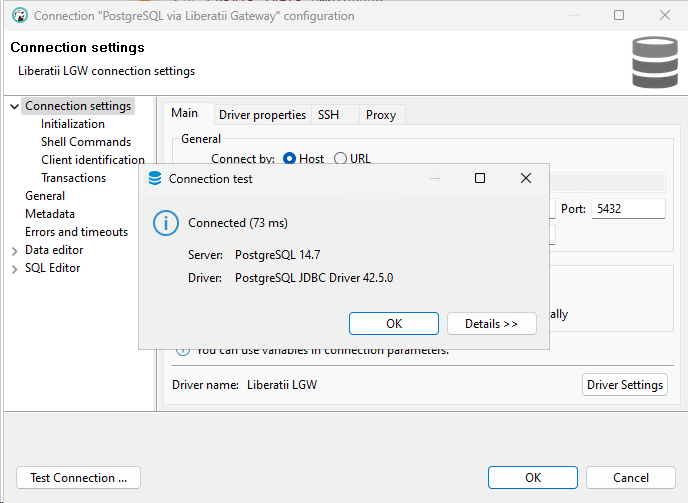Viewport: 688px width, 503px height.
Task: Select the Host radio button
Action: pos(289,158)
